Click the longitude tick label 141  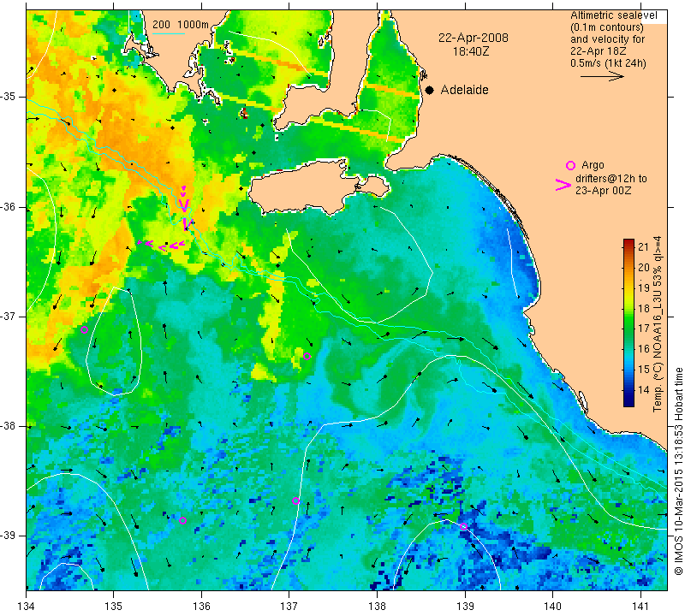point(640,606)
